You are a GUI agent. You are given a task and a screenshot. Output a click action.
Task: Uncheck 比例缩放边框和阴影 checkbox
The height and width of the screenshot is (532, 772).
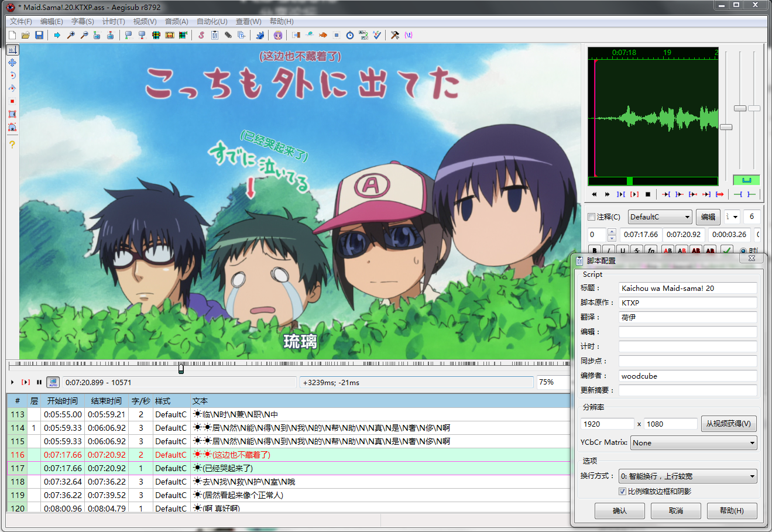(x=622, y=492)
